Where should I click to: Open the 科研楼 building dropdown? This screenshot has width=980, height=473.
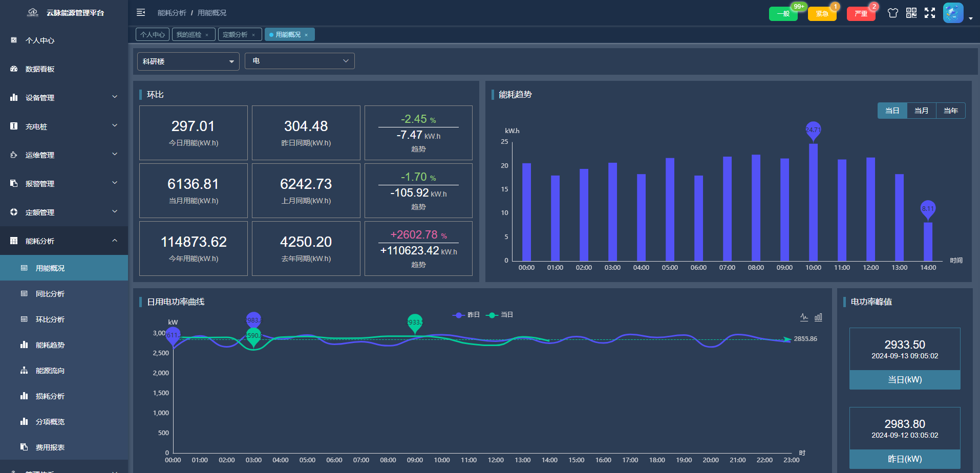188,61
